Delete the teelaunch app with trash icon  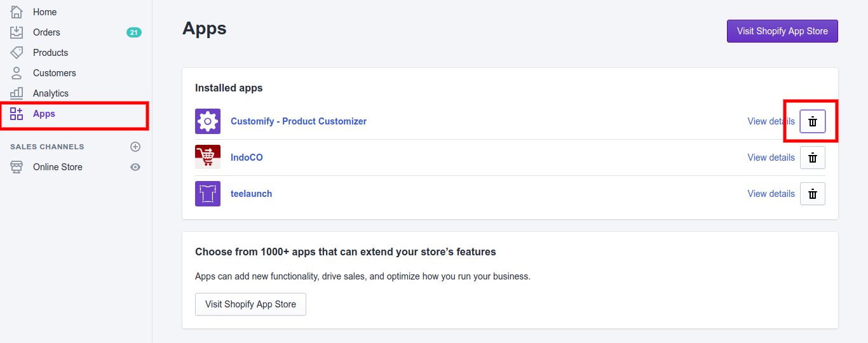pos(813,194)
